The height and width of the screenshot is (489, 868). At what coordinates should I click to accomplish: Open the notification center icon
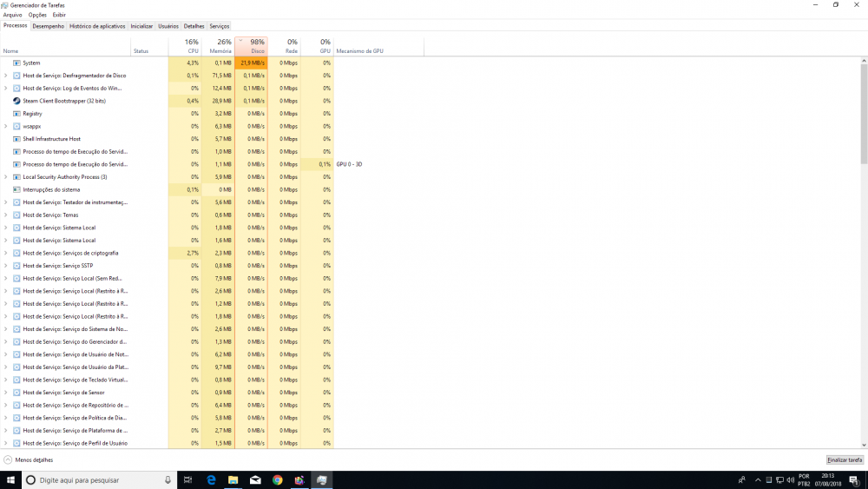coord(853,479)
